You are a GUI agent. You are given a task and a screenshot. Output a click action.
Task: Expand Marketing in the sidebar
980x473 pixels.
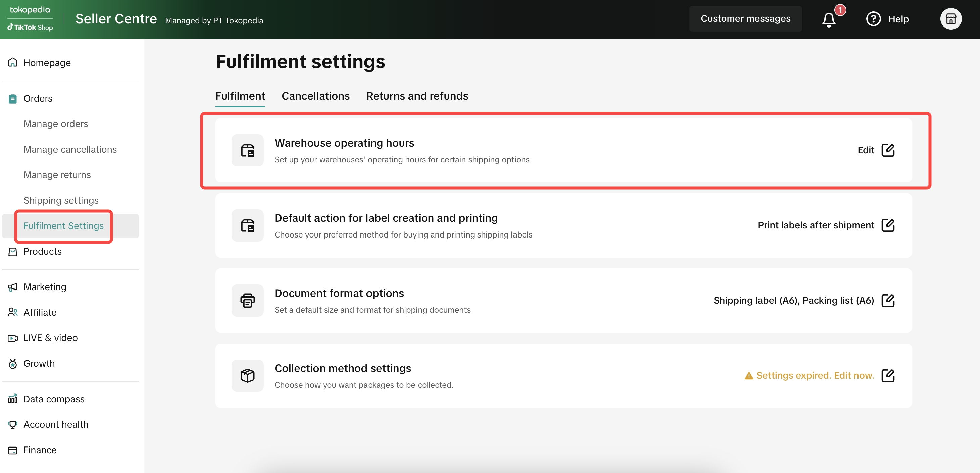point(45,287)
